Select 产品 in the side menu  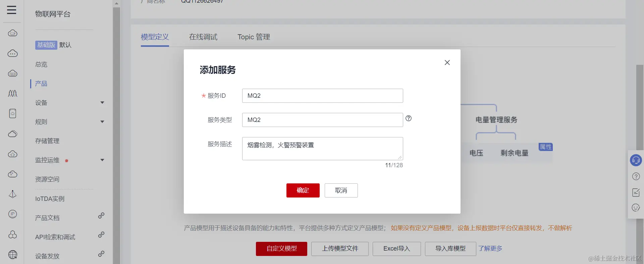pyautogui.click(x=41, y=84)
